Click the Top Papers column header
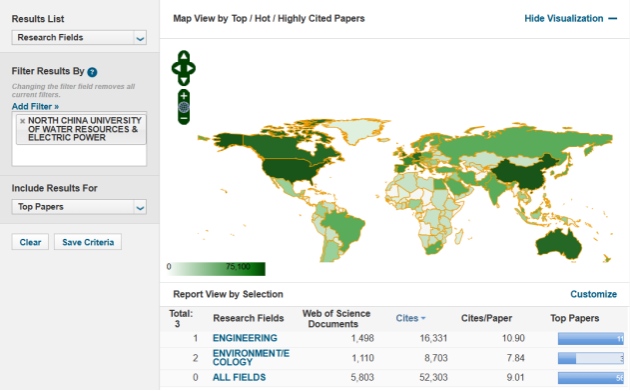The height and width of the screenshot is (391, 630). coord(575,318)
